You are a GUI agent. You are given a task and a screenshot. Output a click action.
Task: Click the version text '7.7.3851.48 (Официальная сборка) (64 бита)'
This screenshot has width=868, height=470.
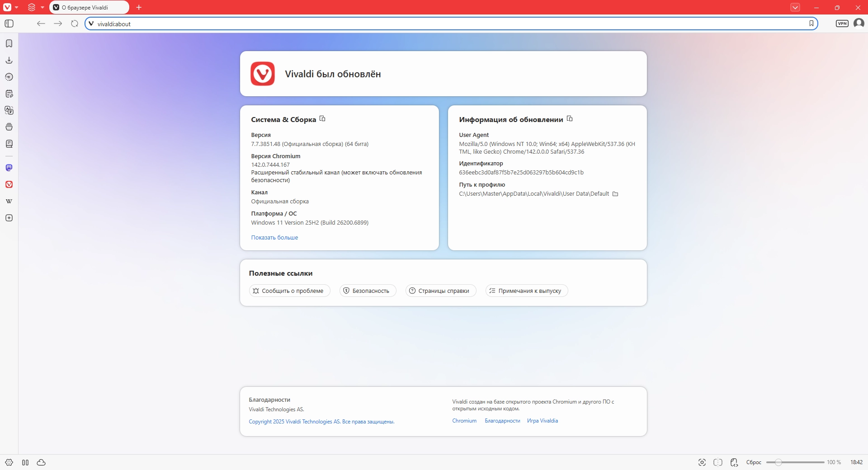310,144
